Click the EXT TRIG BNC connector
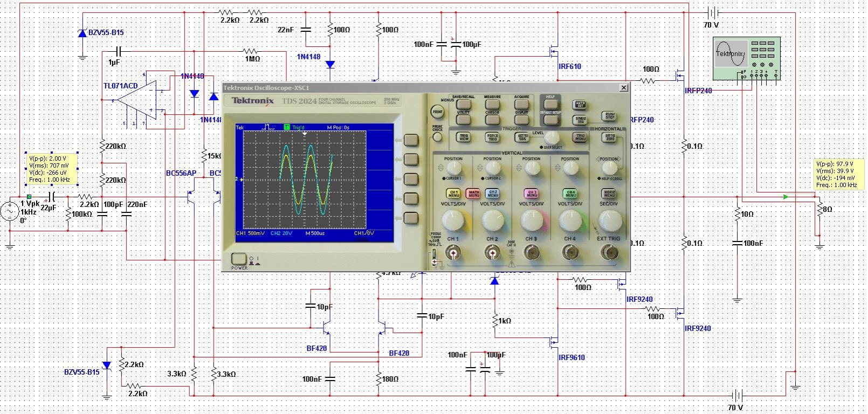This screenshot has height=414, width=868. (609, 252)
